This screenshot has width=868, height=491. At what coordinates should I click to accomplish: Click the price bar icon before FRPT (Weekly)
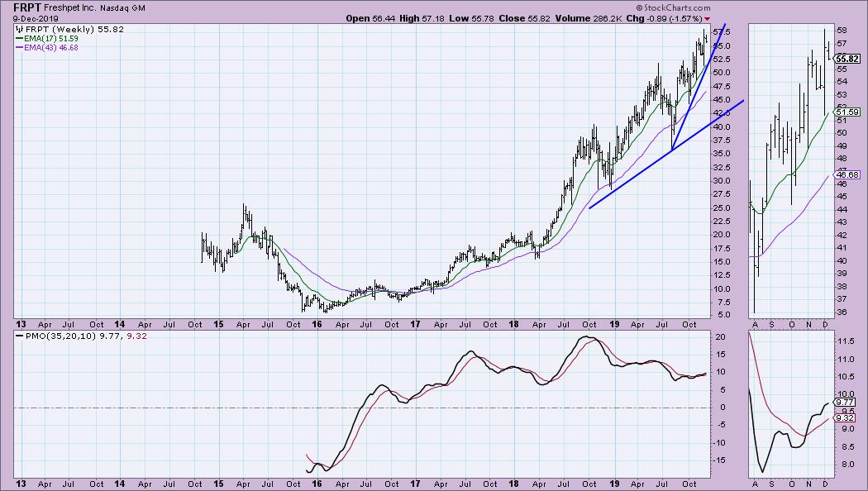coord(19,29)
